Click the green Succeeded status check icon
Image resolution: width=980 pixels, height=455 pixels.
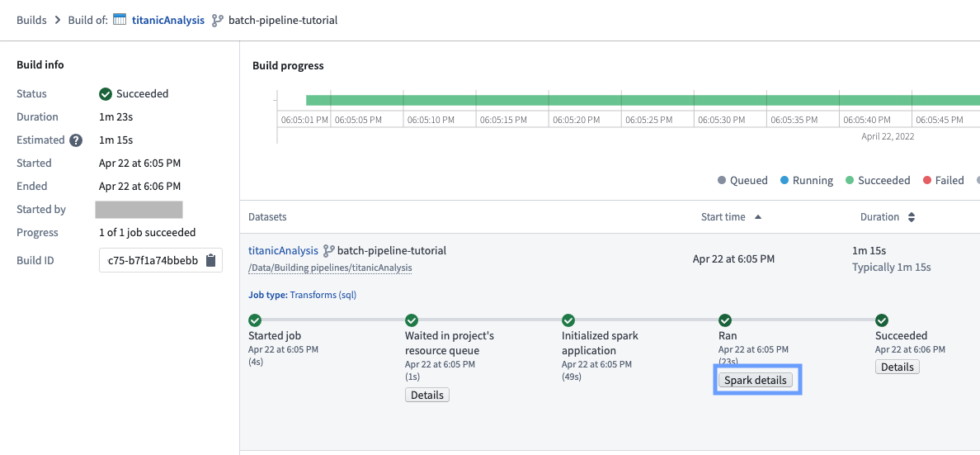[x=106, y=94]
